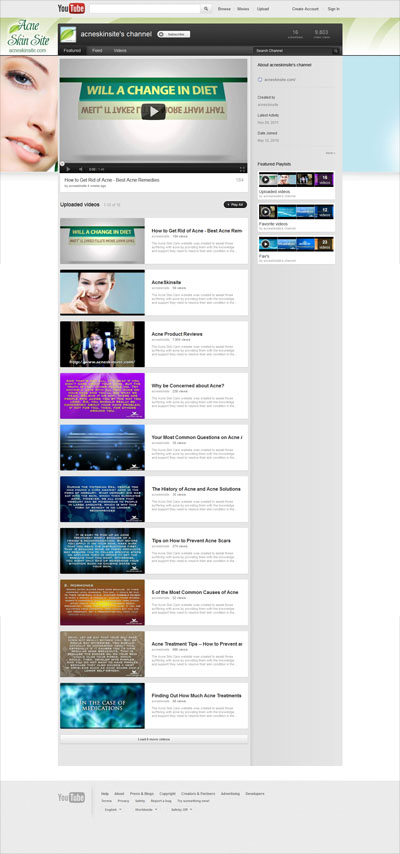Switch to the Feed channel tab
Viewport: 400px width, 854px height.
pyautogui.click(x=97, y=51)
